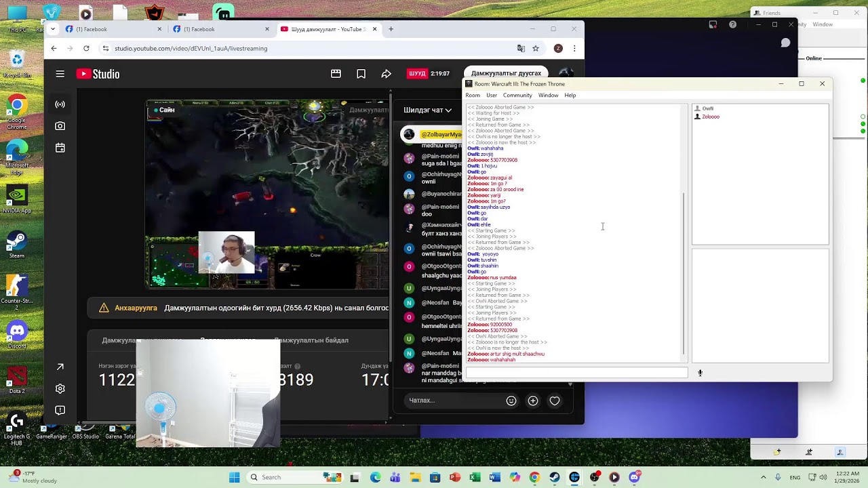This screenshot has width=868, height=488.
Task: Click the Chrome profile avatar Z
Action: coord(558,48)
